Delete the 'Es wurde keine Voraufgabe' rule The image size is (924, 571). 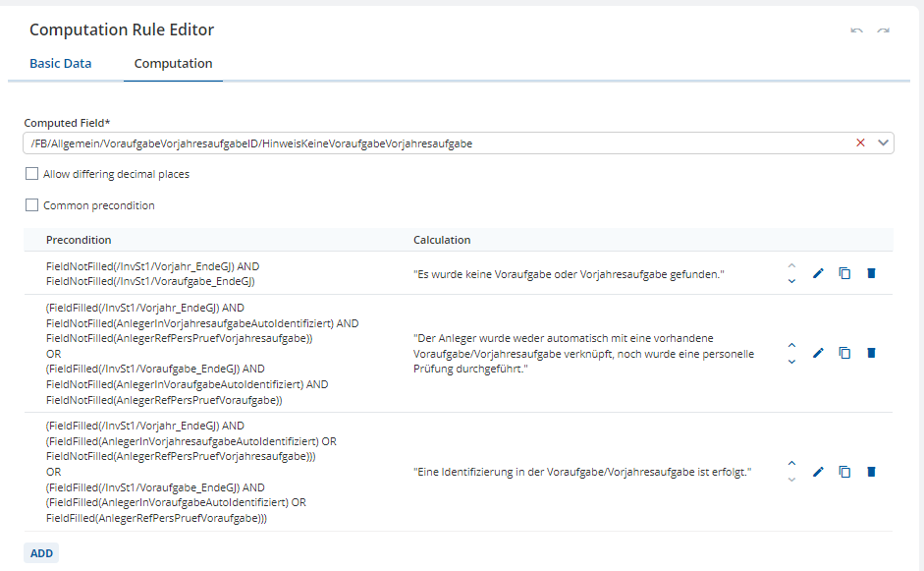pos(871,273)
